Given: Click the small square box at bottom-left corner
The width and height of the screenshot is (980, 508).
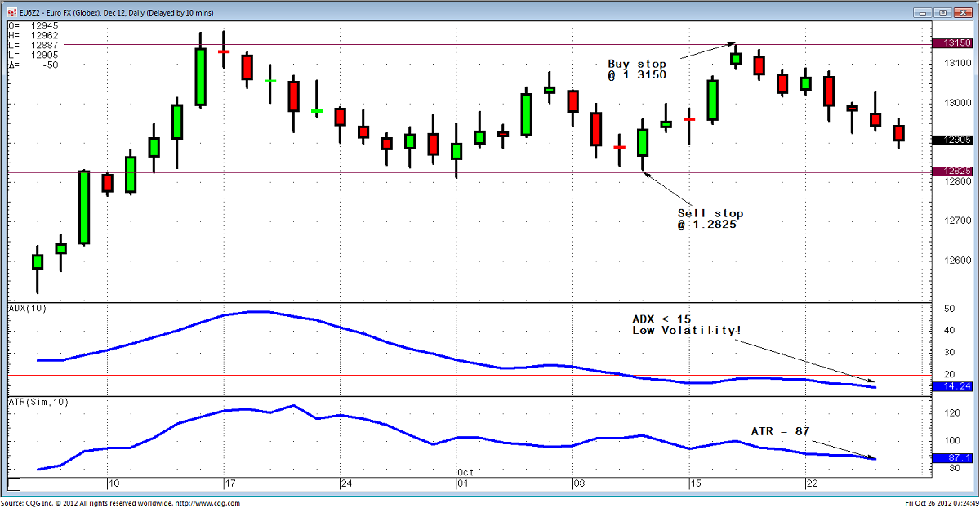Looking at the screenshot, I should click(13, 483).
